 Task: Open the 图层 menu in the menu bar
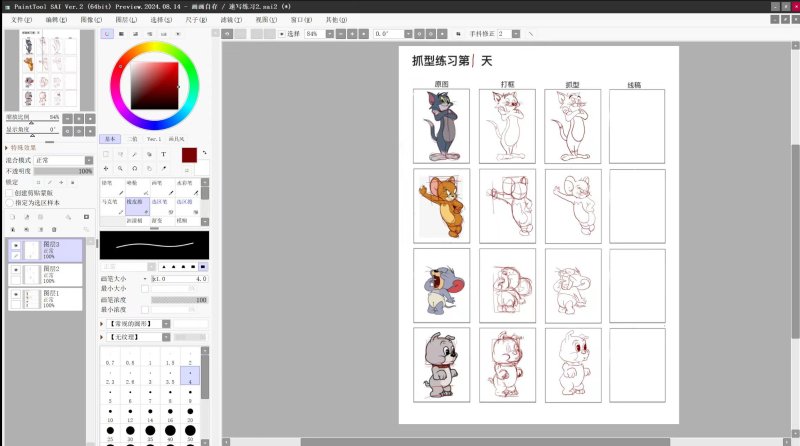(x=126, y=19)
